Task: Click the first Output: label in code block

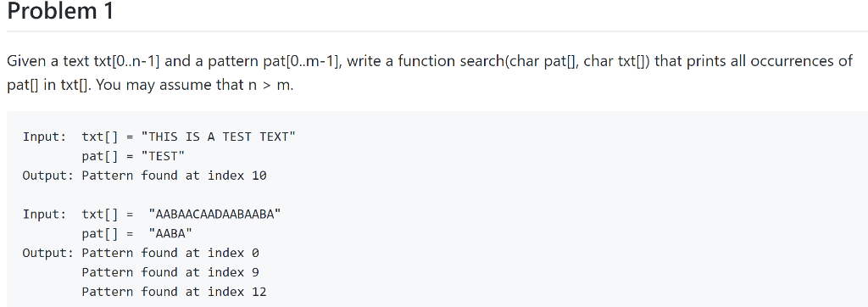Action: [48, 176]
